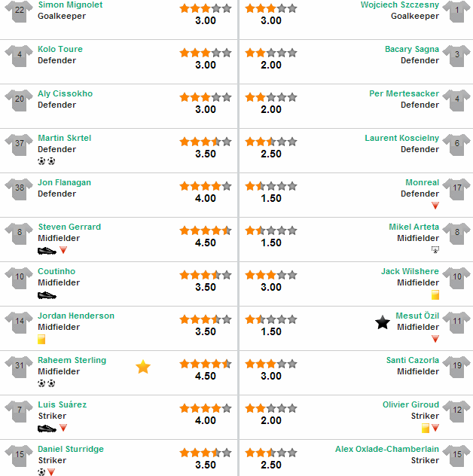Image resolution: width=473 pixels, height=476 pixels.
Task: Click Wojciech Szczesny's number 1 shirt icon
Action: [456, 11]
